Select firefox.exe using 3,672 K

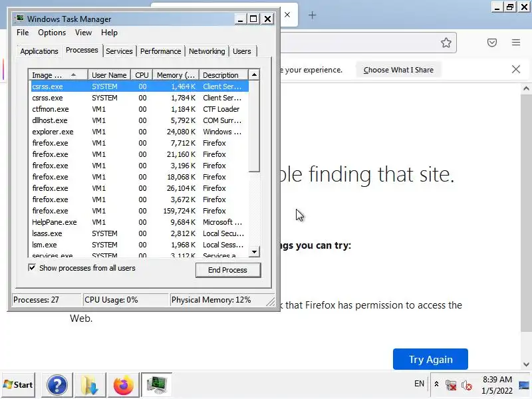[140, 199]
